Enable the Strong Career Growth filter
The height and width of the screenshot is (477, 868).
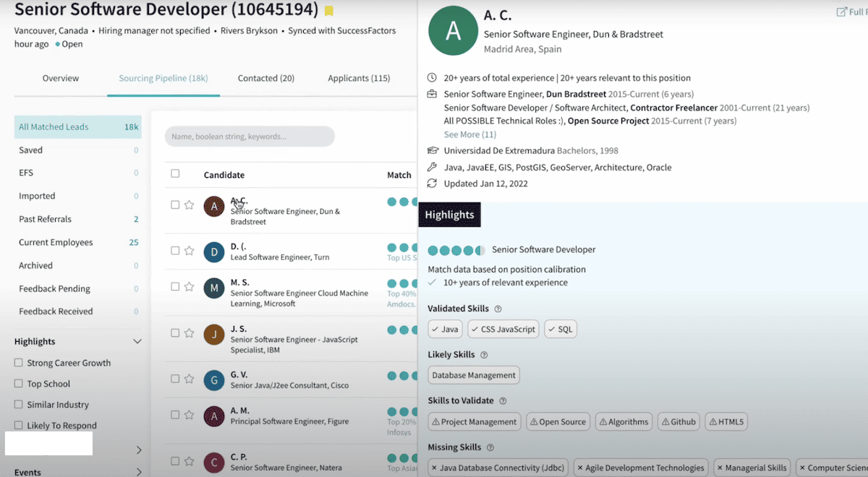19,363
